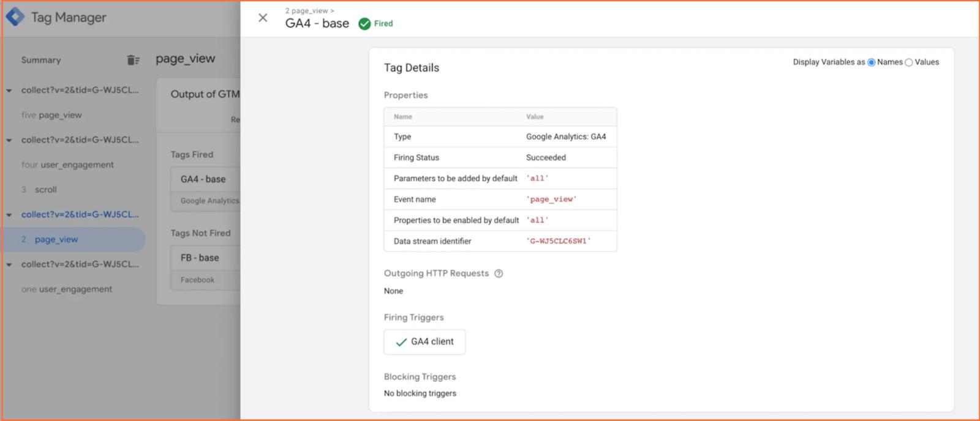Close the GA4 - base tag panel
Screen dimensions: 980x421
[x=263, y=18]
